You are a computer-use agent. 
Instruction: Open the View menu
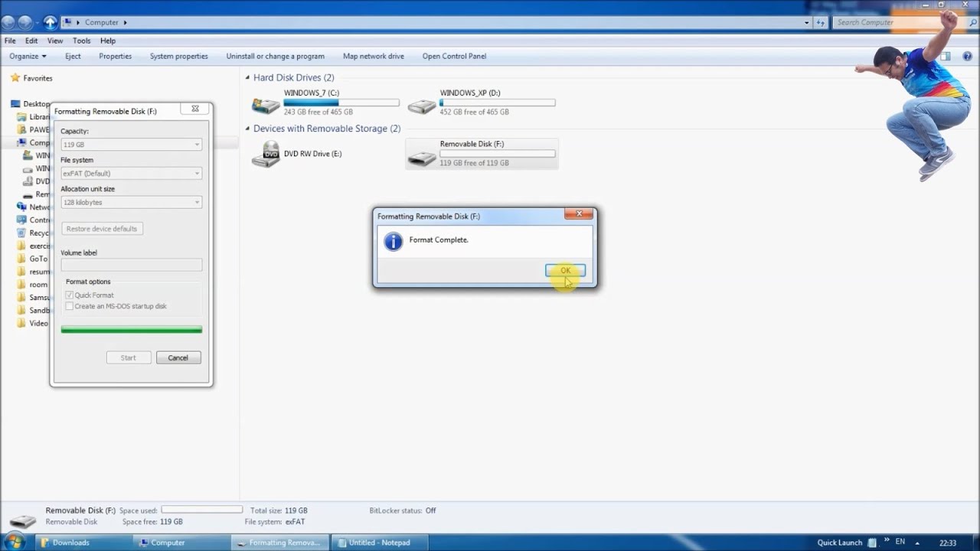coord(55,41)
